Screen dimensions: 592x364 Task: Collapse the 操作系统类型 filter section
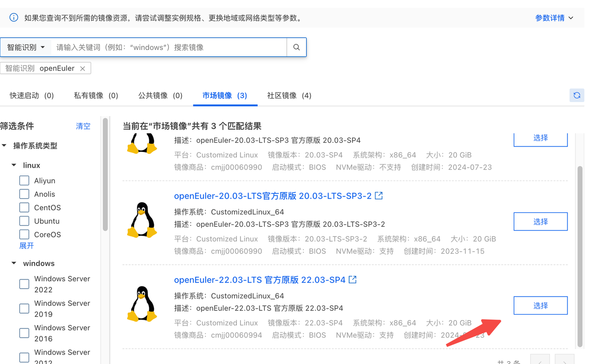point(4,146)
